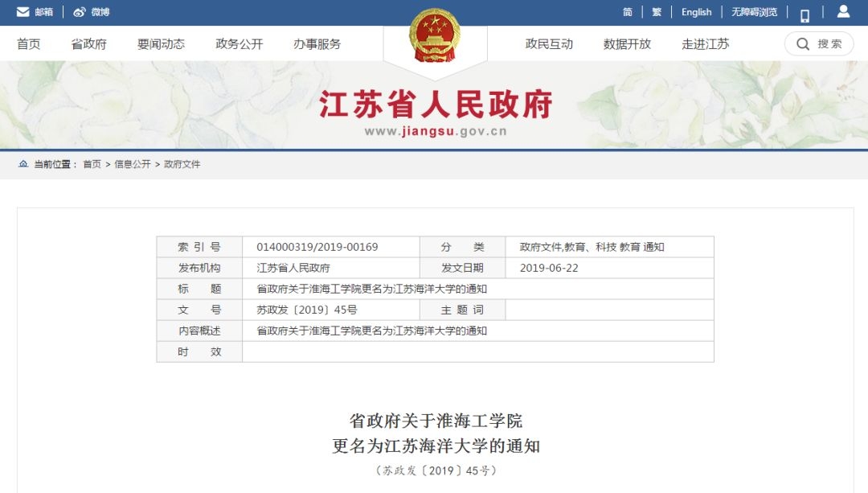This screenshot has width=868, height=493.
Task: Click the 政府文件 breadcrumb link
Action: click(x=182, y=164)
